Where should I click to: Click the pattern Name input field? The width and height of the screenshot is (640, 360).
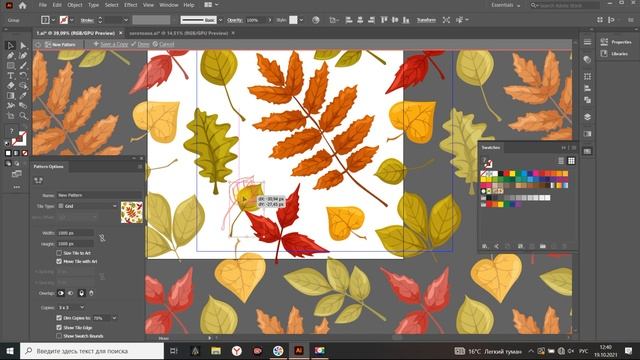click(99, 195)
